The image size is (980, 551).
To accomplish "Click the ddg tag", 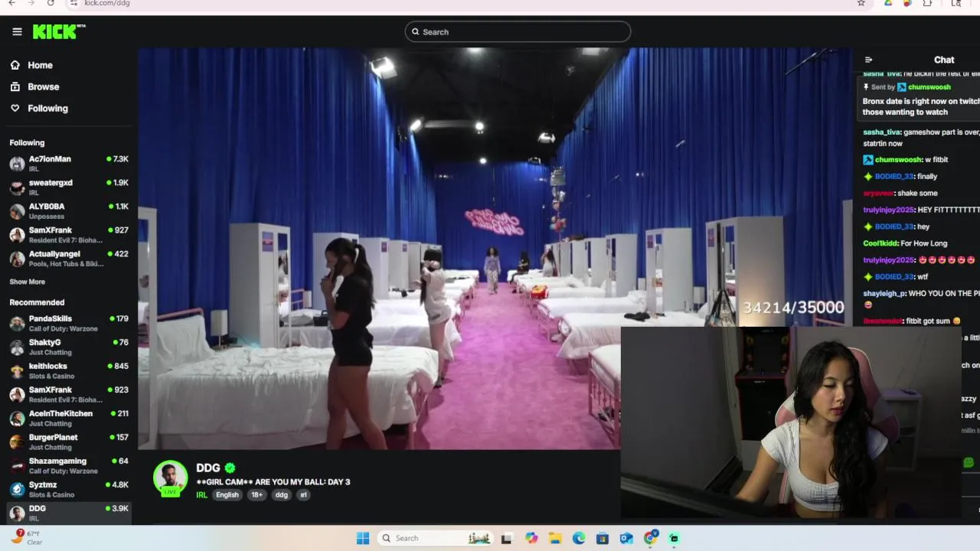I will click(x=281, y=494).
